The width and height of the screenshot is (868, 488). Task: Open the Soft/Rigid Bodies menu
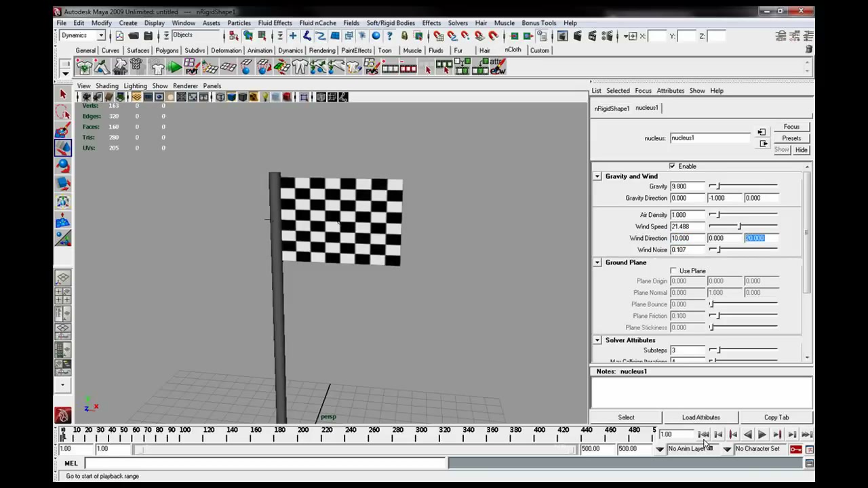(x=391, y=23)
